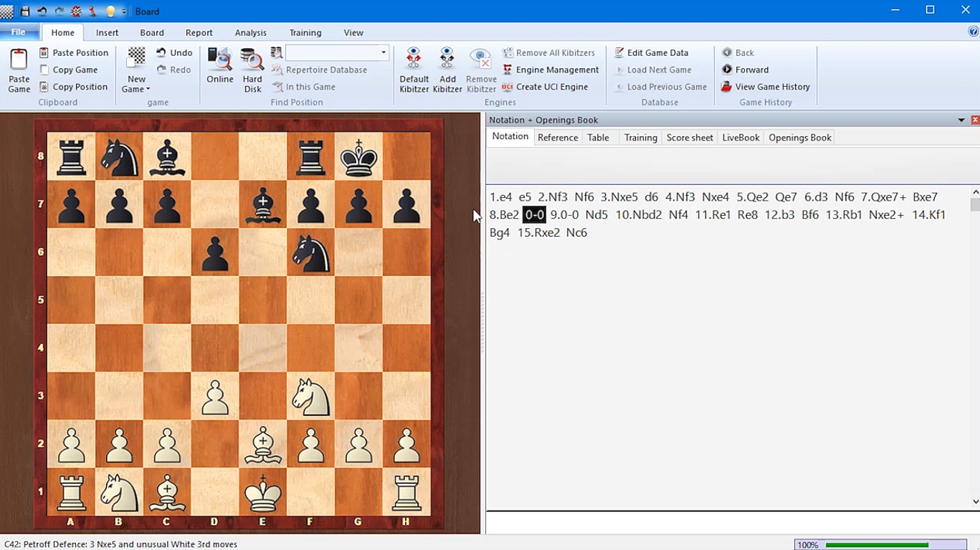The width and height of the screenshot is (980, 550).
Task: Select the move 10.Nbd2 in notation
Action: tap(638, 214)
